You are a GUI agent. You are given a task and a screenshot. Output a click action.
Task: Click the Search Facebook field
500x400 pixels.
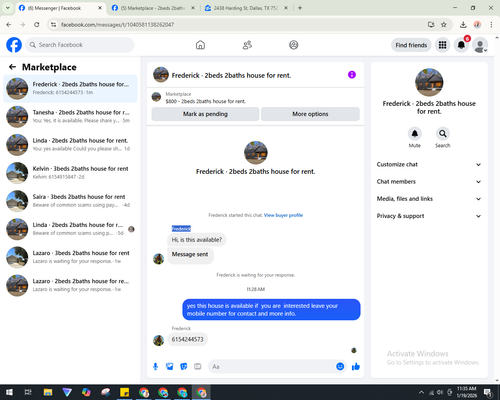tap(80, 45)
